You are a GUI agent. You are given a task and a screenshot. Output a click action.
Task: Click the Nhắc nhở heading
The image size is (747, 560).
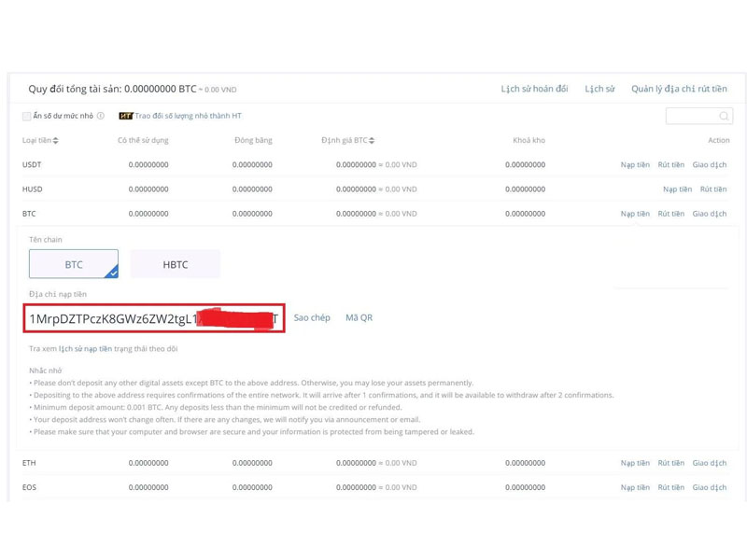click(x=45, y=371)
